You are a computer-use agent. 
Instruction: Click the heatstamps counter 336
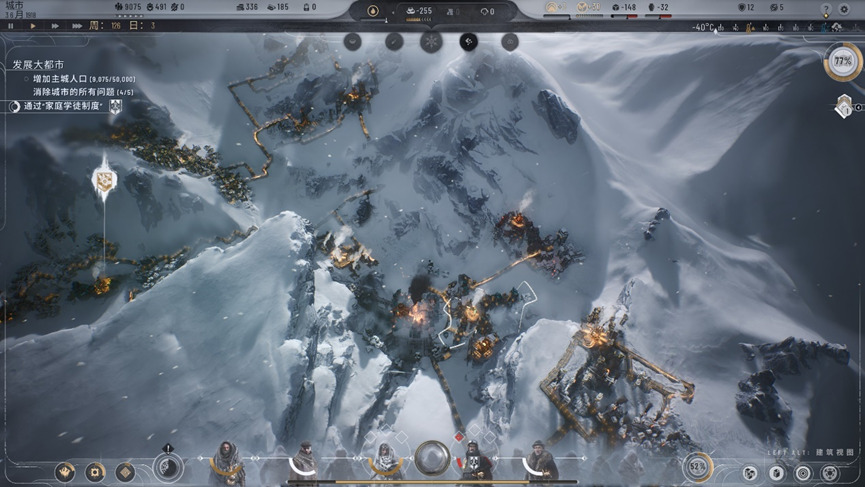click(x=248, y=7)
